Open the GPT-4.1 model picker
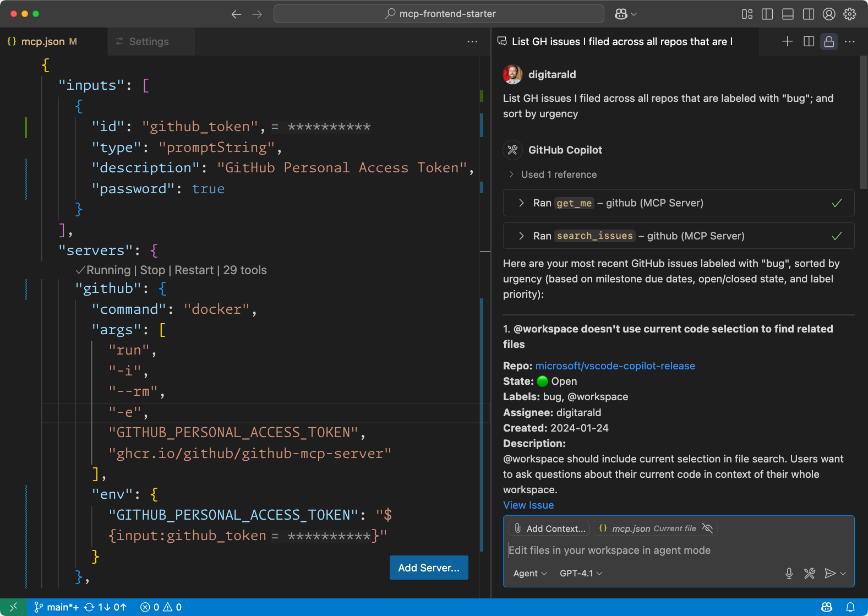 [581, 574]
